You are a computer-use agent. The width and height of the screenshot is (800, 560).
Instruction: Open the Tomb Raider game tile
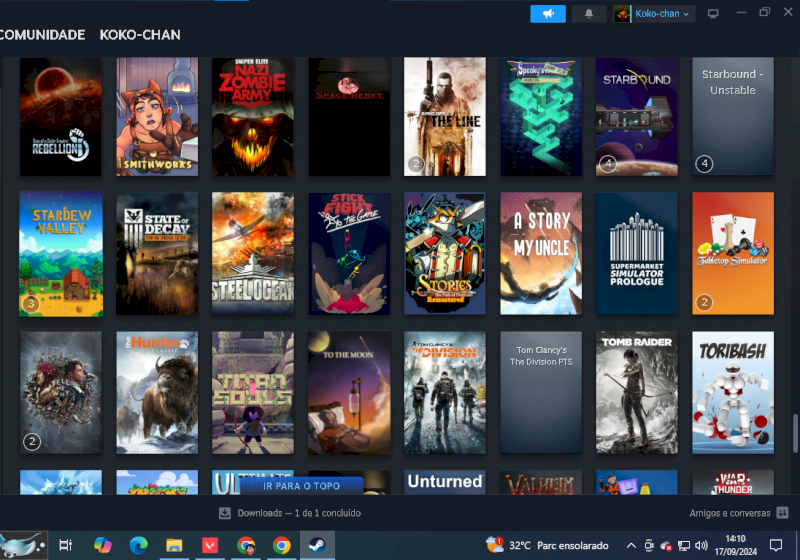[637, 393]
